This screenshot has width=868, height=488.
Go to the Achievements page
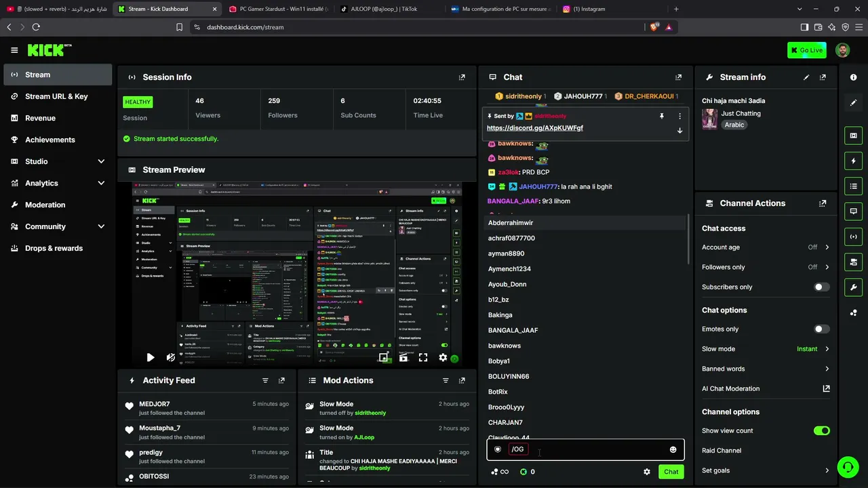pos(58,140)
